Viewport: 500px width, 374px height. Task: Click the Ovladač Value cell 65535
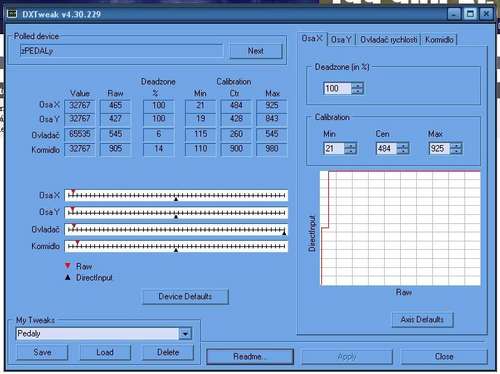coord(80,134)
